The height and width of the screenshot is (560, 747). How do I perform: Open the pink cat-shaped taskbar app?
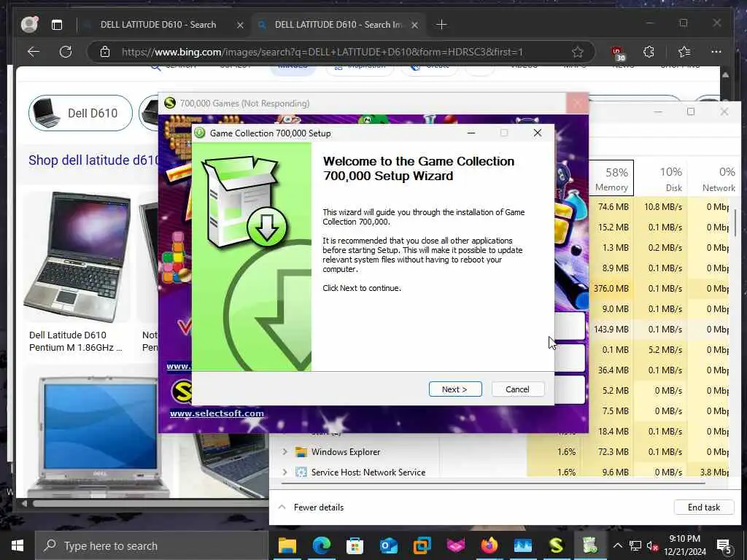455,545
